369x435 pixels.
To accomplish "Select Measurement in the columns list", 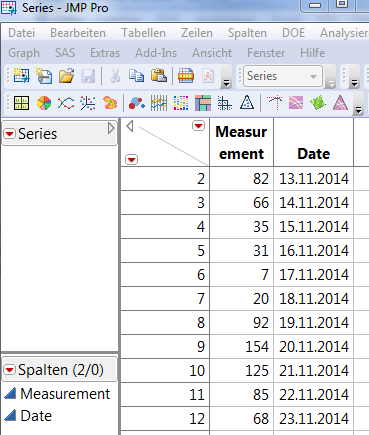I will 65,394.
